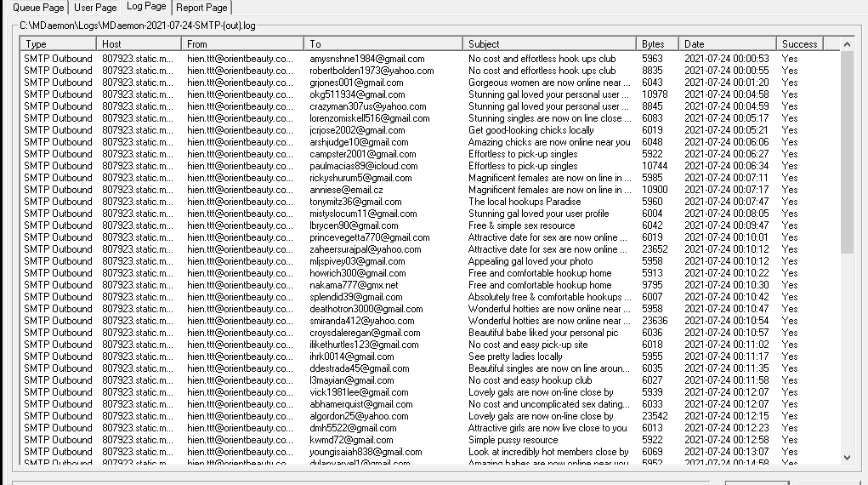Sort by the Subject column header
Viewport: 868px width, 485px height.
coord(549,43)
